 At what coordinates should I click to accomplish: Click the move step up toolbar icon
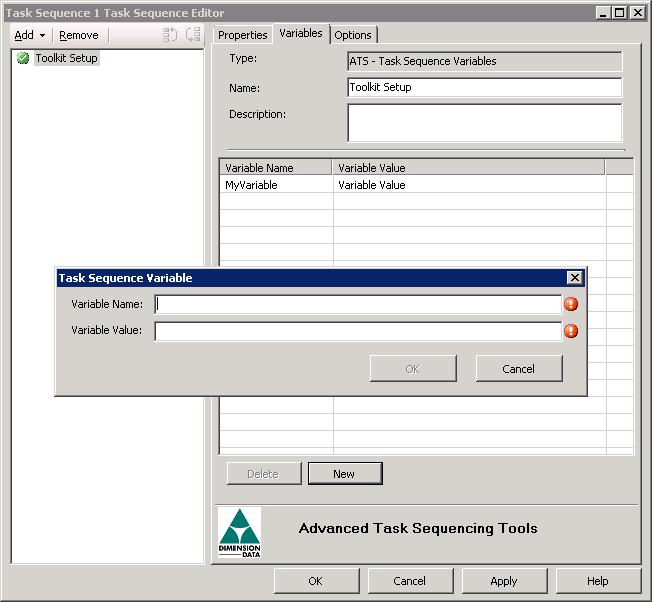coord(170,35)
